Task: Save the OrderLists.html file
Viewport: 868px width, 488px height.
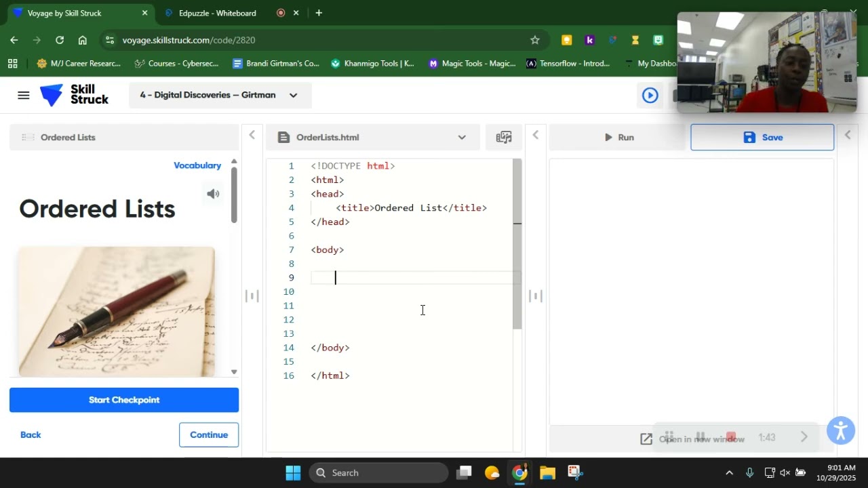Action: (x=762, y=138)
